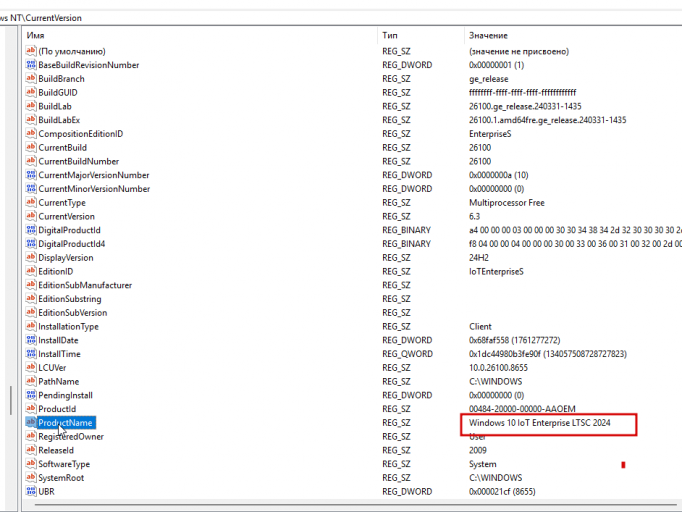Click the string icon next to BuildLabEx
The height and width of the screenshot is (512, 682).
[30, 120]
